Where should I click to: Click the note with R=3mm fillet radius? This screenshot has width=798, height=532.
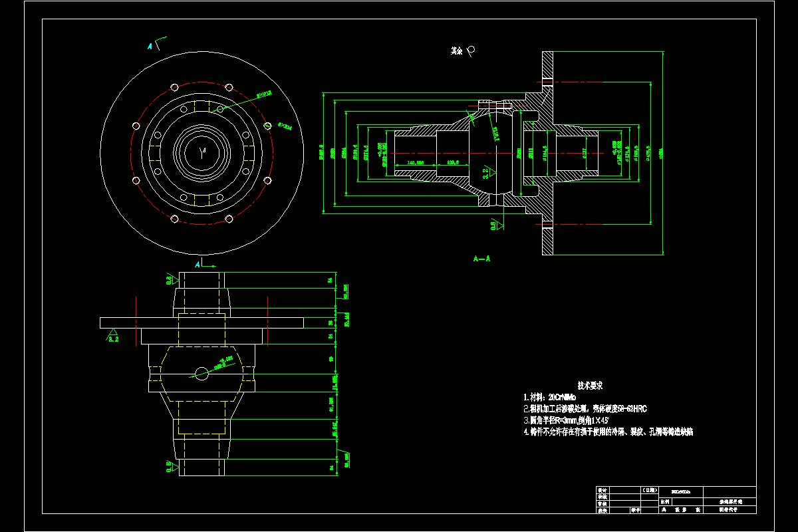click(566, 420)
